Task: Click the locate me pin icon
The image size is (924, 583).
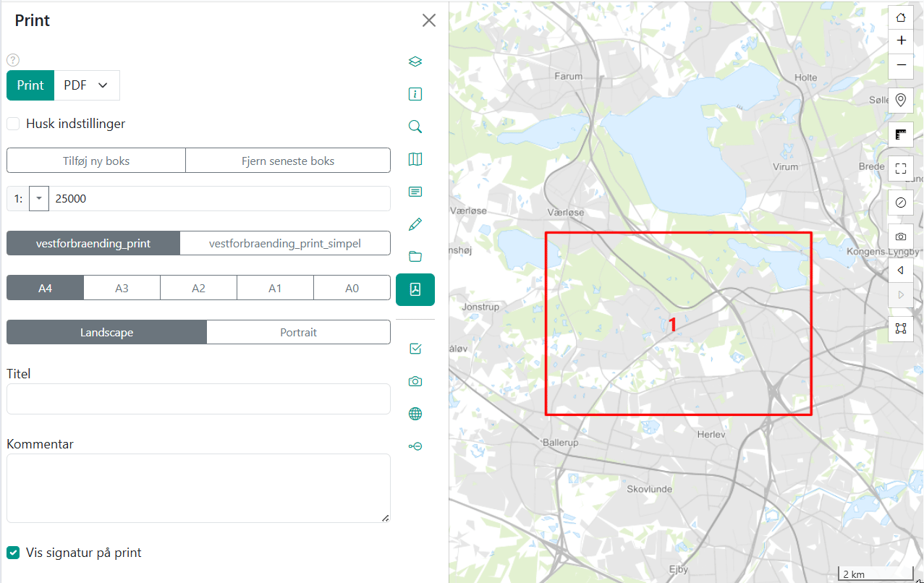Action: coord(901,100)
